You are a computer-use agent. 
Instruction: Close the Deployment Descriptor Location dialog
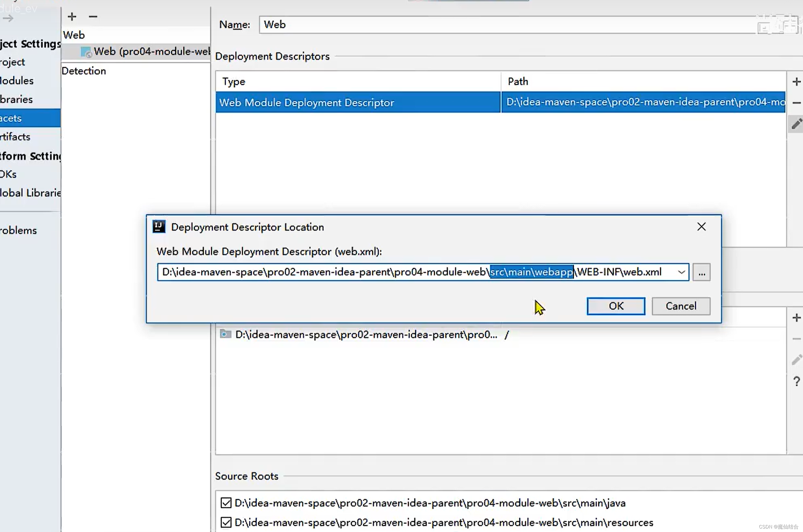click(x=701, y=227)
